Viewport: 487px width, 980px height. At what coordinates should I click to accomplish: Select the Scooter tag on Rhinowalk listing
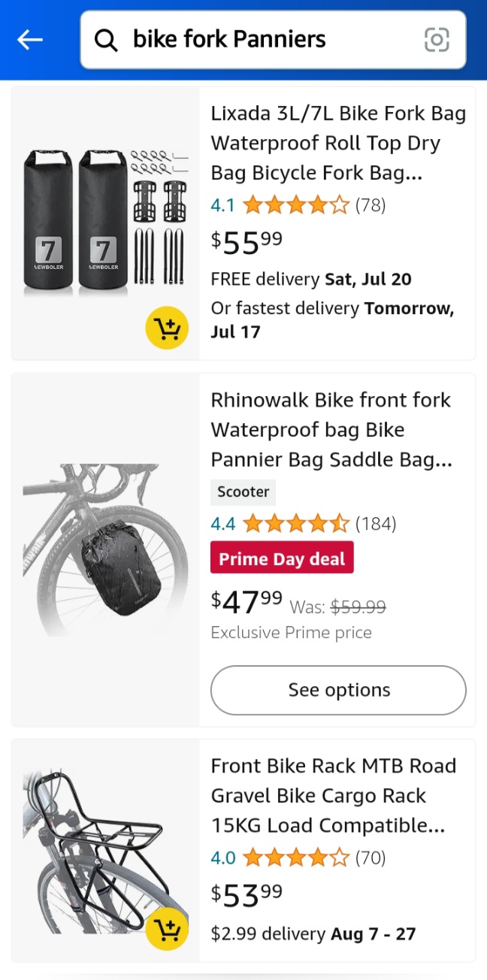click(243, 492)
